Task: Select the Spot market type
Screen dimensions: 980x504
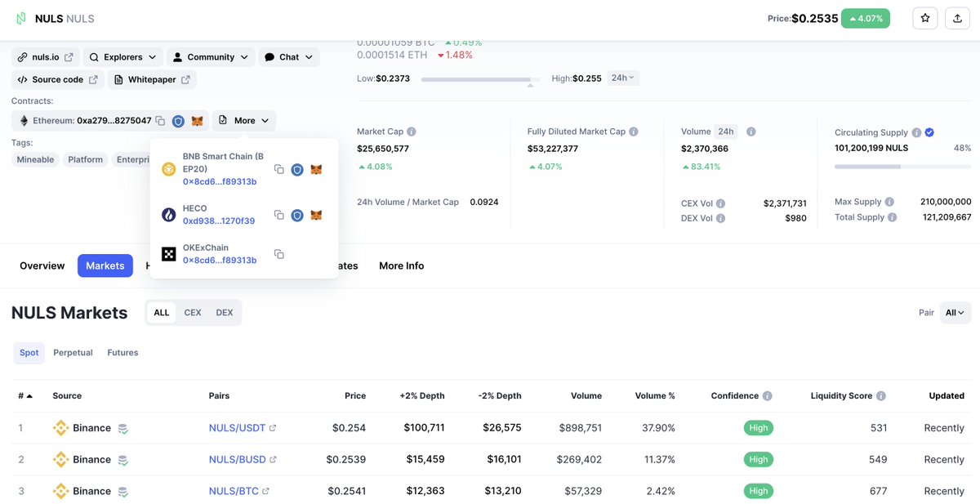Action: pyautogui.click(x=29, y=353)
